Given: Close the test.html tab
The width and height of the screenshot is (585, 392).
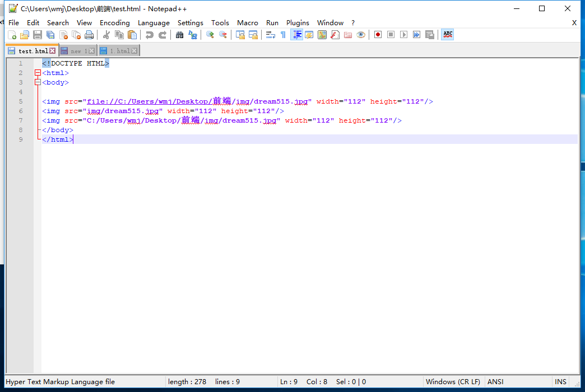Looking at the screenshot, I should pos(53,51).
